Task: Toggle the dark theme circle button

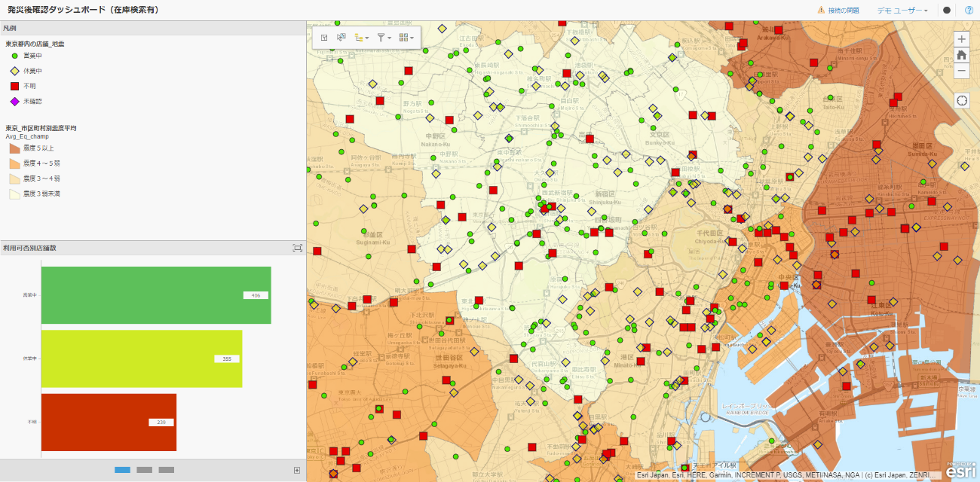Action: tap(947, 11)
